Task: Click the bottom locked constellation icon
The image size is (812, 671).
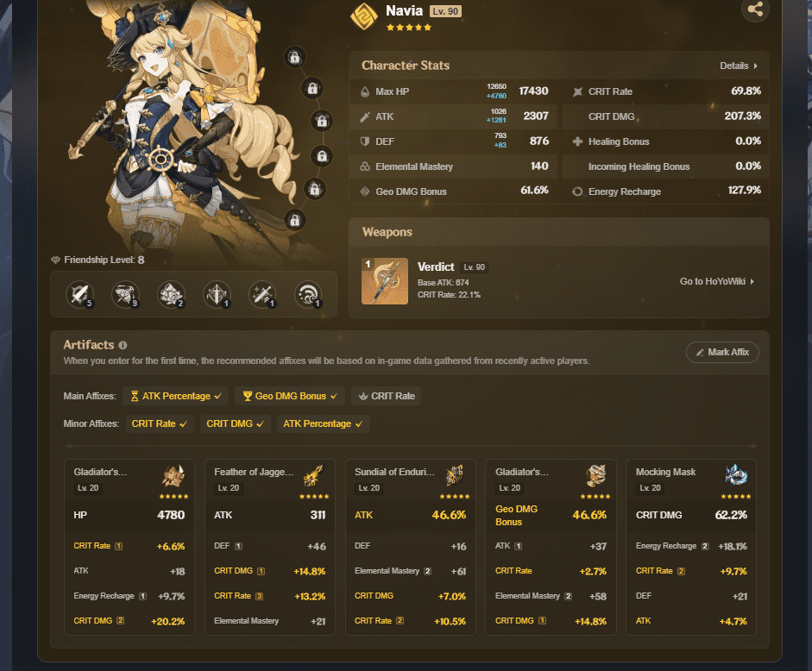Action: pyautogui.click(x=294, y=221)
